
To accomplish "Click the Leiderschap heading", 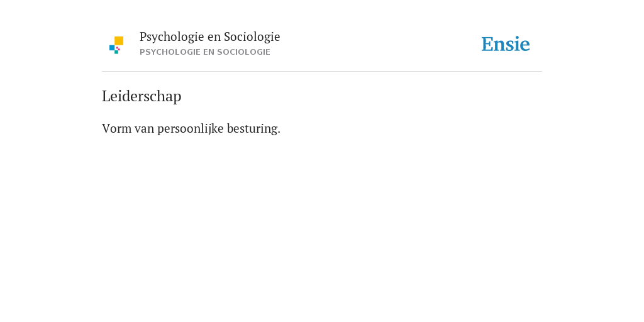I will [142, 96].
